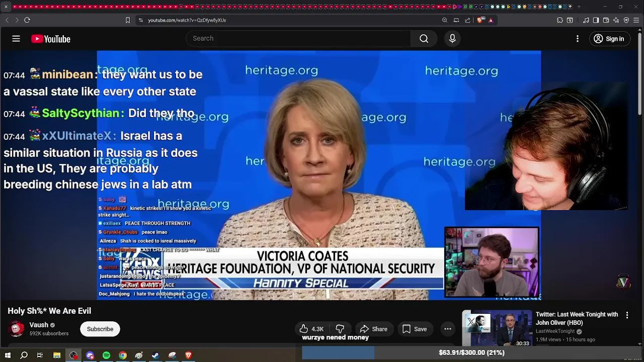
Task: Open the browser main hamburger menu
Action: 636,20
